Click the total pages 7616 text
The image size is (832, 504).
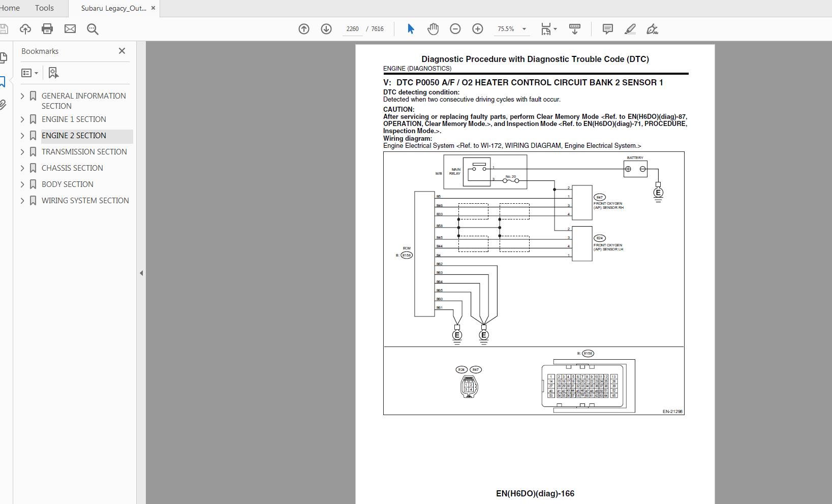pyautogui.click(x=378, y=29)
